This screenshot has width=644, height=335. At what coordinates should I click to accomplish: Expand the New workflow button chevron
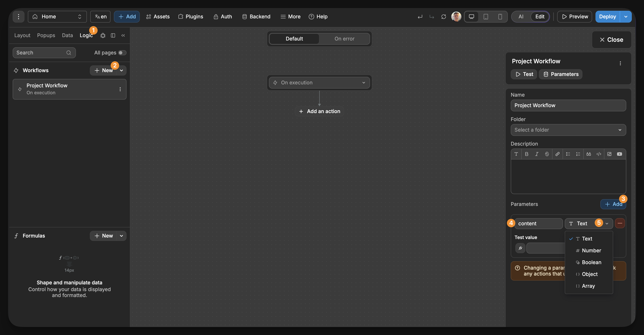pos(121,70)
